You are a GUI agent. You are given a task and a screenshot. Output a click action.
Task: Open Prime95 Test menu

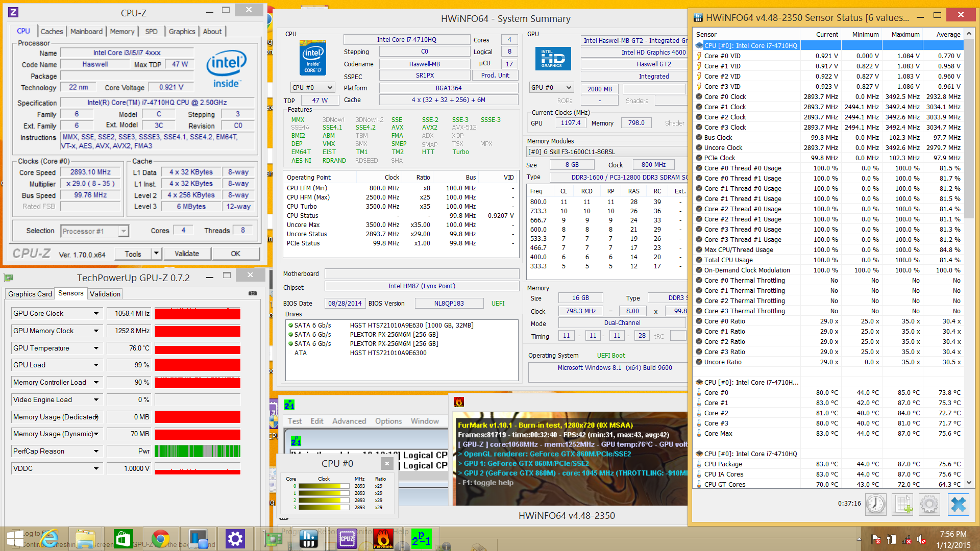point(295,421)
